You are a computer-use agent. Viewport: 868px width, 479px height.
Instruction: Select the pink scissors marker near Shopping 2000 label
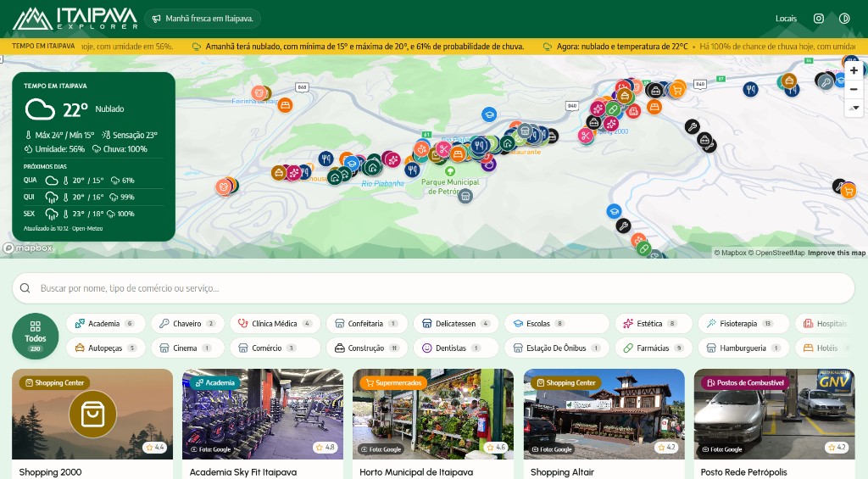pyautogui.click(x=586, y=135)
